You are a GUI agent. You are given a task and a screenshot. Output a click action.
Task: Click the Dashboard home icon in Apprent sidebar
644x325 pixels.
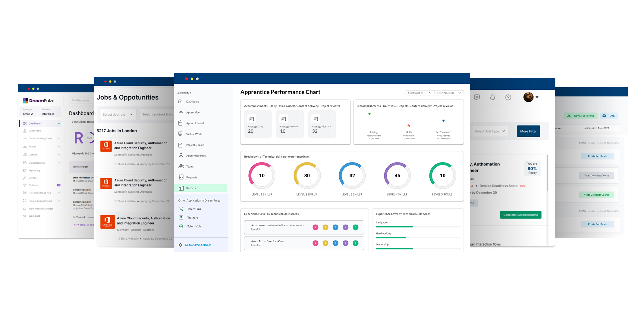tap(181, 101)
